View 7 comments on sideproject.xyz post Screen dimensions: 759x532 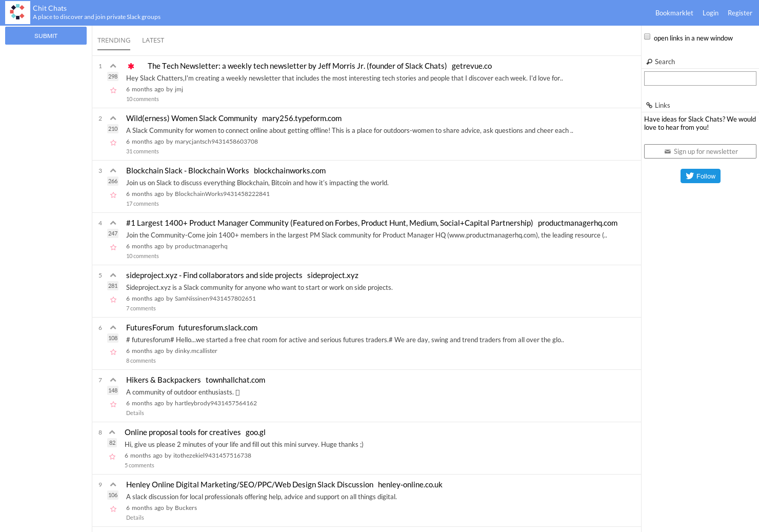(141, 308)
